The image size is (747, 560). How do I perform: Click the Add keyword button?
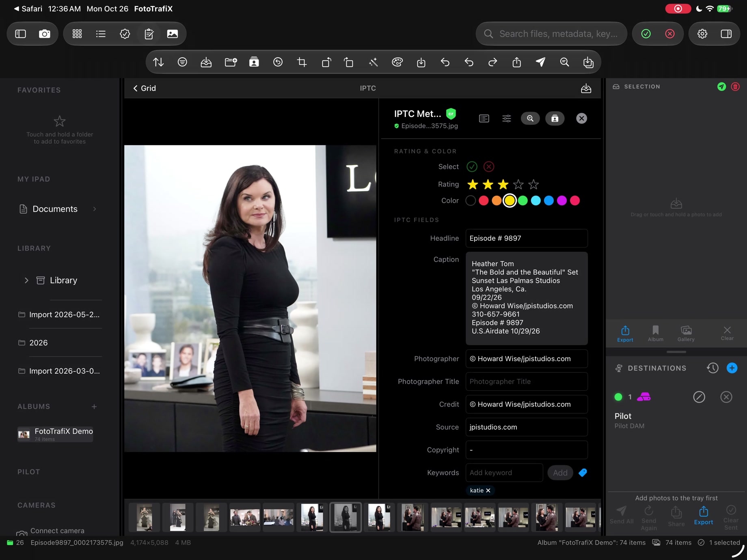(x=560, y=473)
